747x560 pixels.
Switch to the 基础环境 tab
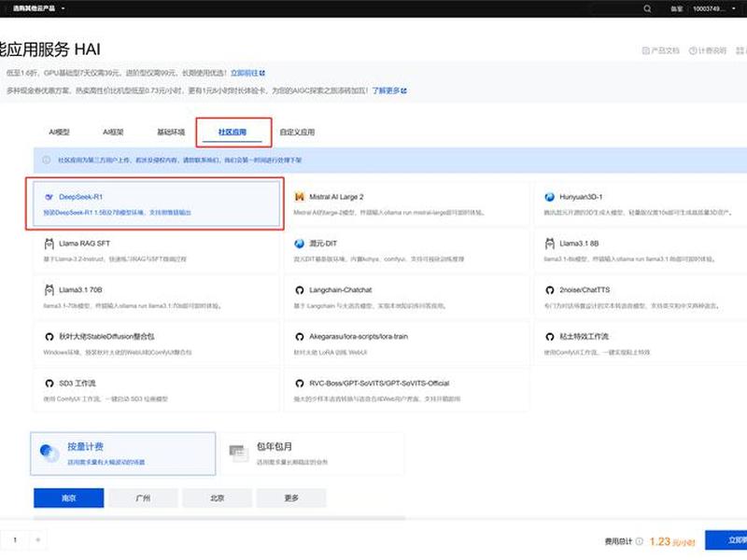[x=171, y=132]
